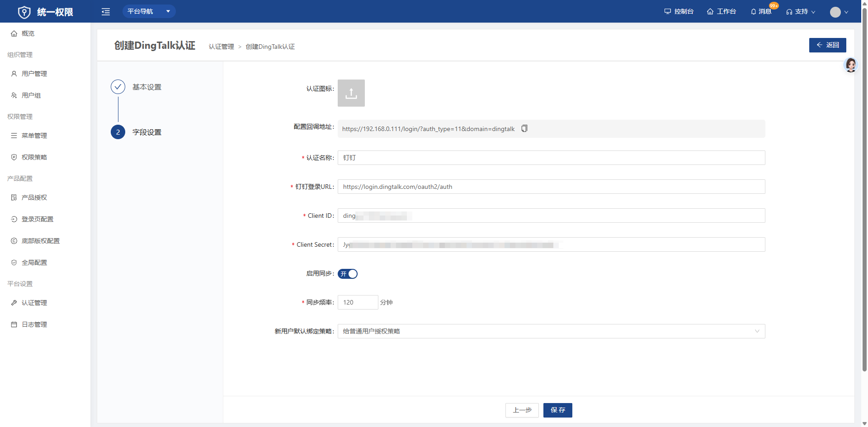Screen dimensions: 868x427
Task: Upload an authentication icon image
Action: tap(351, 93)
